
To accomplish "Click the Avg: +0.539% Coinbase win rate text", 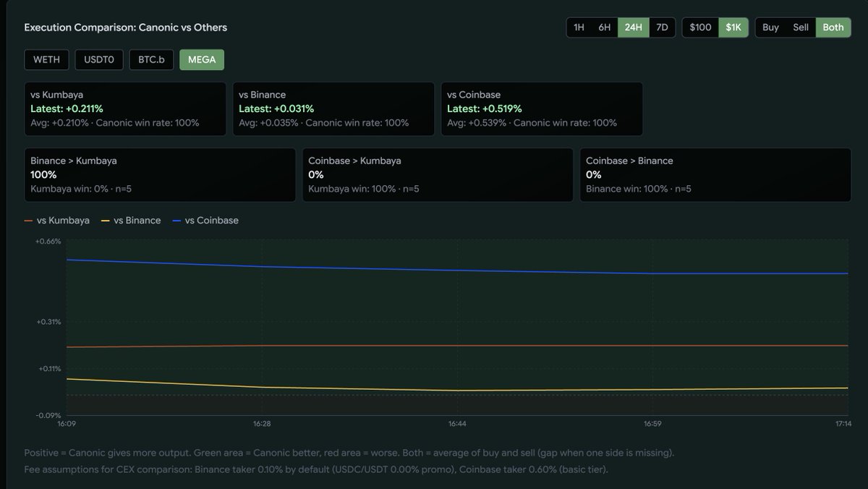I will pos(532,123).
